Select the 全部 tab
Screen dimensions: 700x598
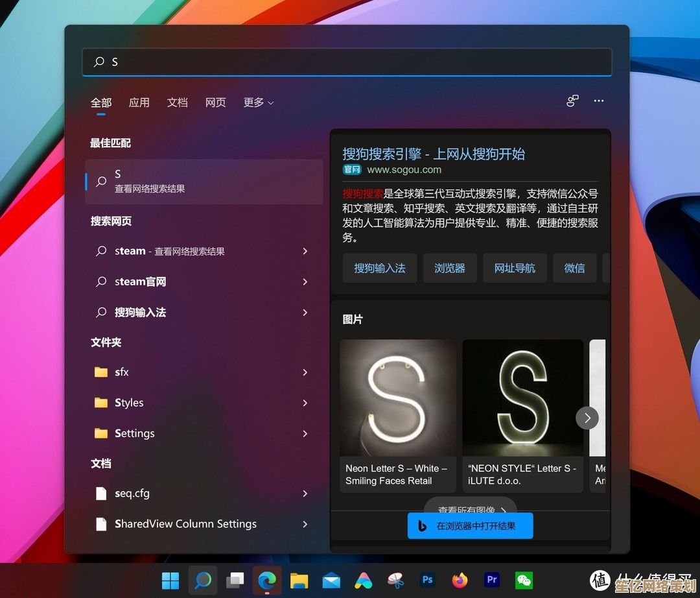(101, 102)
